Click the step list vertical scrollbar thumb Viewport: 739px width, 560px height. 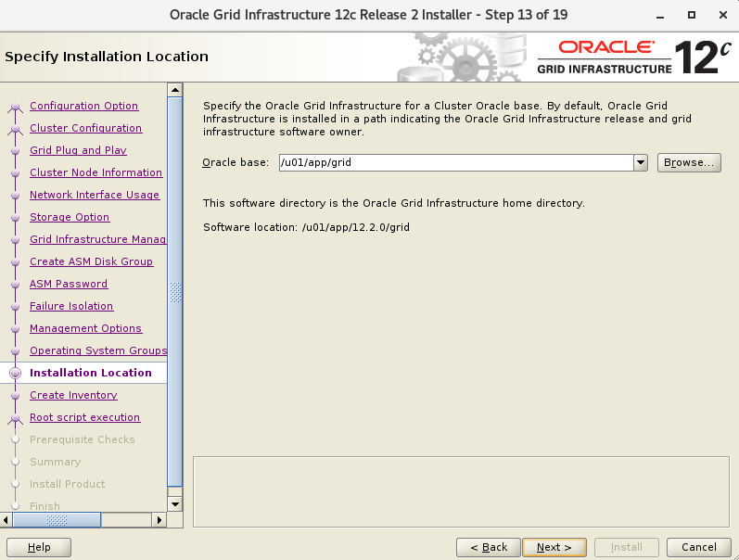pos(175,292)
